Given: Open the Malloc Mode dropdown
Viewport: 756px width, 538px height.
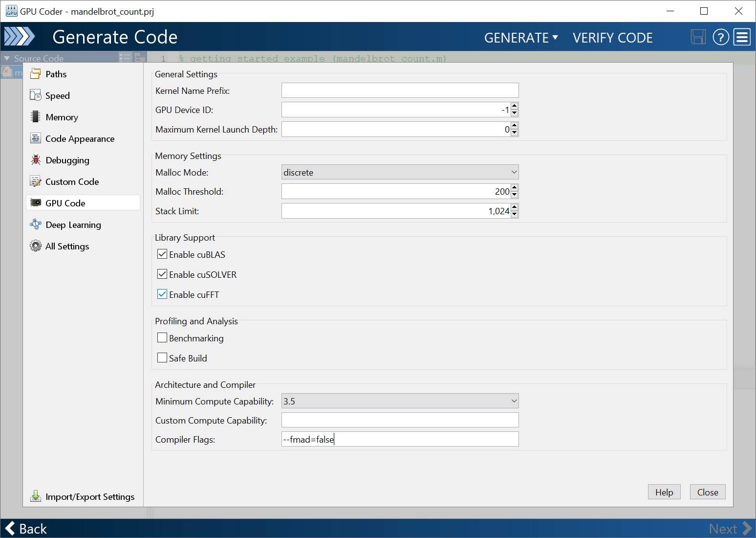Looking at the screenshot, I should coord(513,172).
